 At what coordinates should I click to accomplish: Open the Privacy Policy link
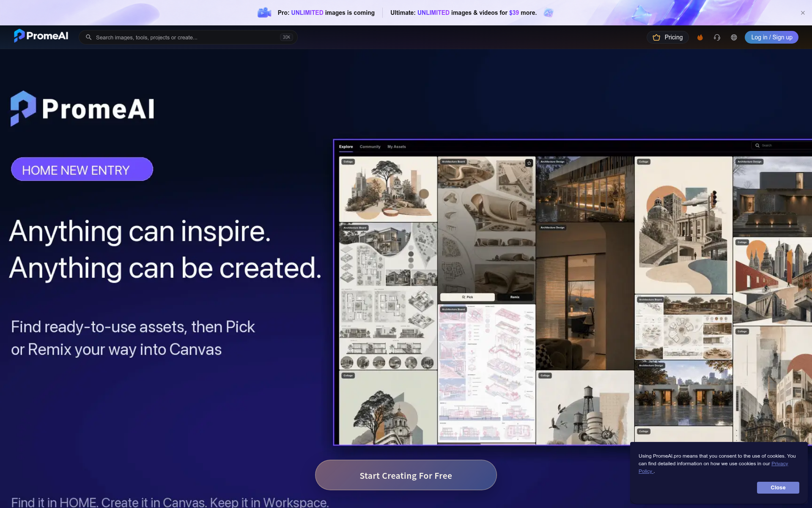click(x=779, y=464)
